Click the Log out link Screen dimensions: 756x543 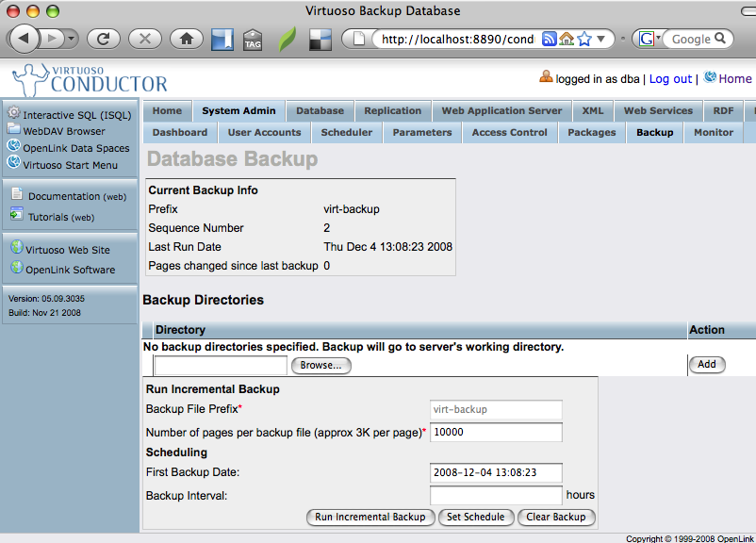pos(670,79)
